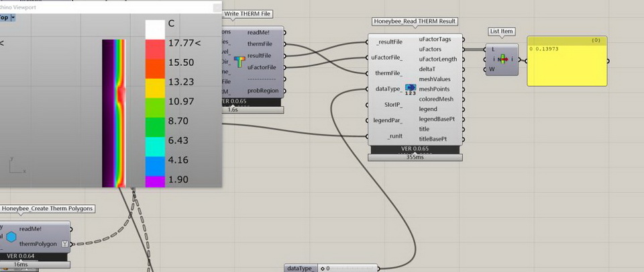This screenshot has width=644, height=272.
Task: Open the viewport Top view dropdown
Action: coord(12,18)
